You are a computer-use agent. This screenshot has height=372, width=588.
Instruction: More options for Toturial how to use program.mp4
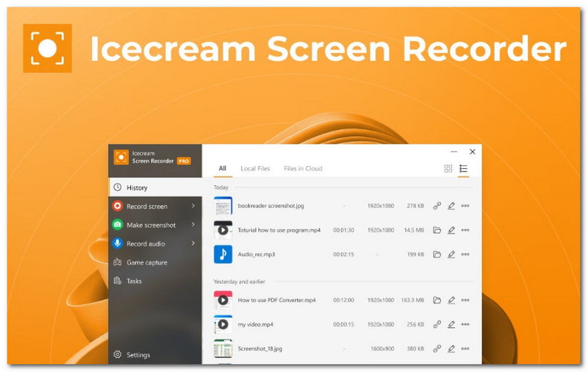point(465,230)
